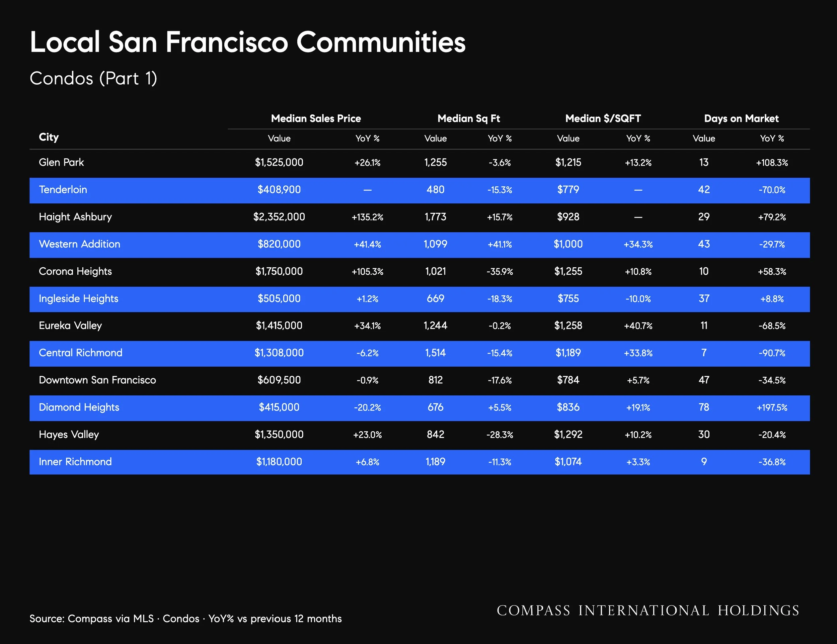Select Ingleside Heights' $755 per sqft
This screenshot has width=837, height=644.
click(568, 299)
